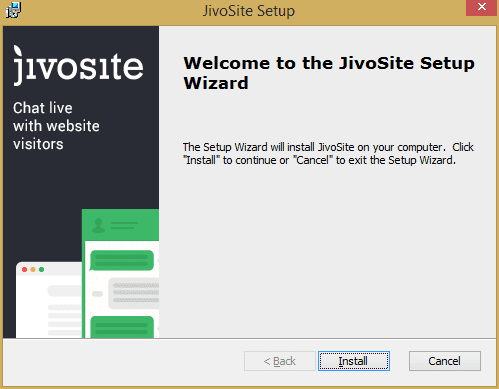Click the green chat window illustration
Image resolution: width=499 pixels, height=389 pixels.
click(x=120, y=273)
